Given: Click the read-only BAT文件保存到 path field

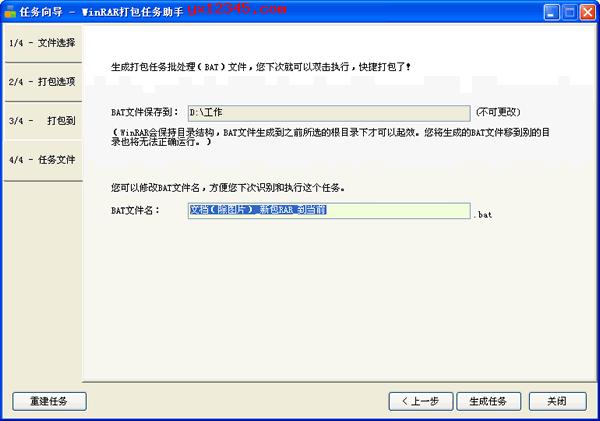Looking at the screenshot, I should 329,113.
